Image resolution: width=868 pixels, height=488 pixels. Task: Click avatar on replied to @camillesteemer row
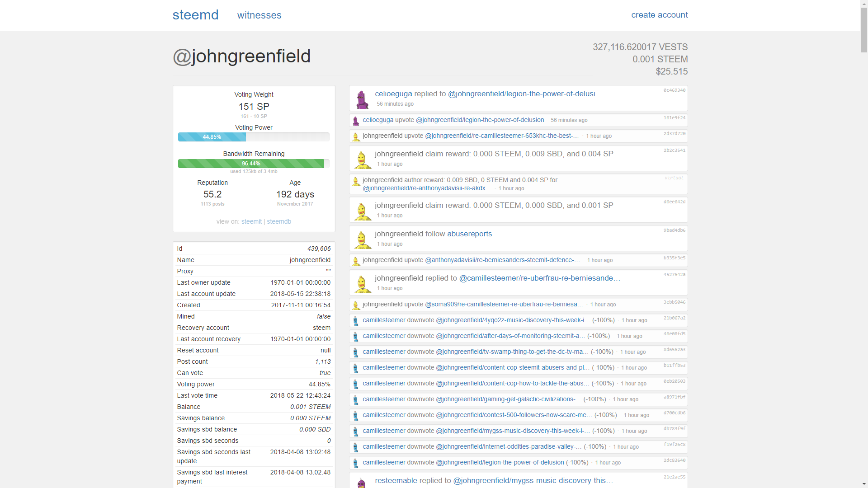[x=362, y=284]
